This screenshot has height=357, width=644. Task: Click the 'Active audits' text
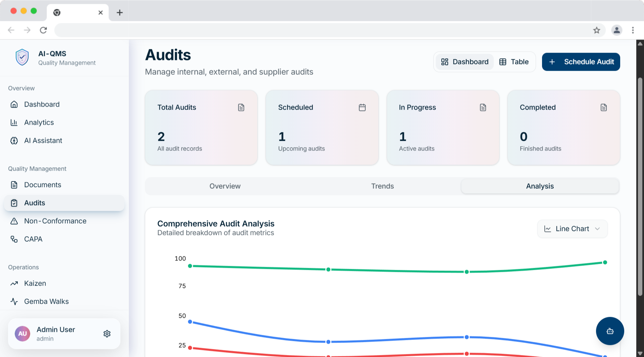[x=417, y=148]
